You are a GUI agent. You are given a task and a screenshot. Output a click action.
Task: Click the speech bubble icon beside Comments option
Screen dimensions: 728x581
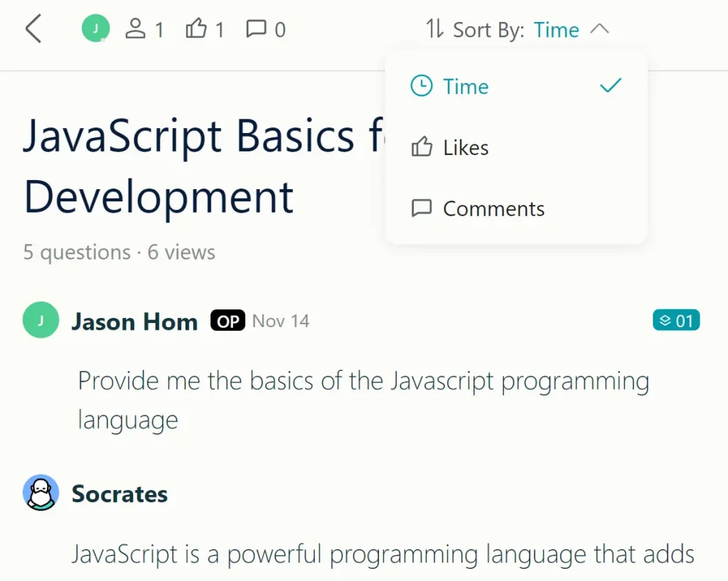click(422, 208)
